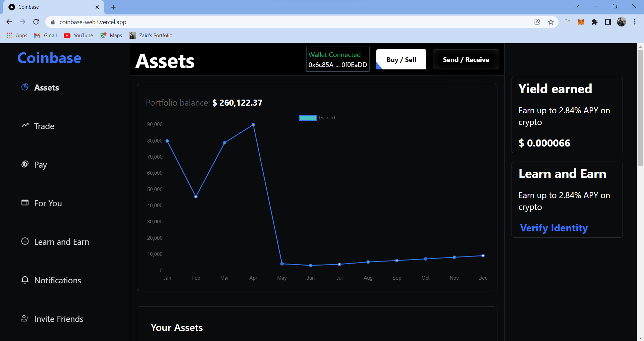The height and width of the screenshot is (341, 644).
Task: Click the February data point on chart
Action: point(196,196)
